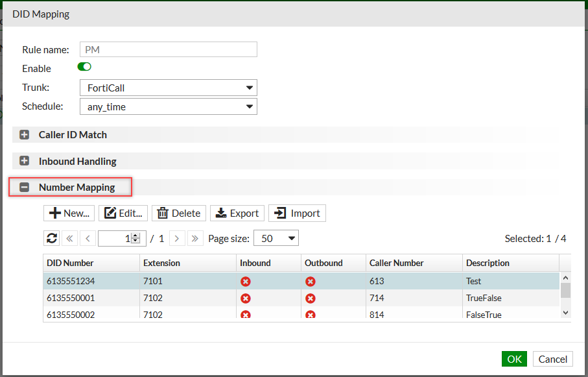Click the plus icon beside Caller ID Match

coord(25,134)
